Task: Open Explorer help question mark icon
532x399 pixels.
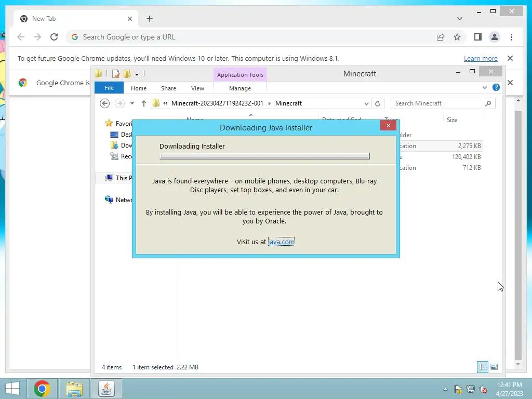Action: (496, 87)
